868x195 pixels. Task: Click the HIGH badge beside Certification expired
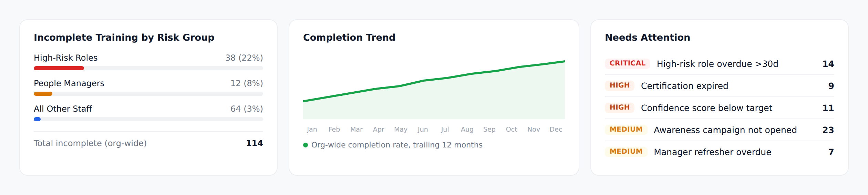pos(619,85)
